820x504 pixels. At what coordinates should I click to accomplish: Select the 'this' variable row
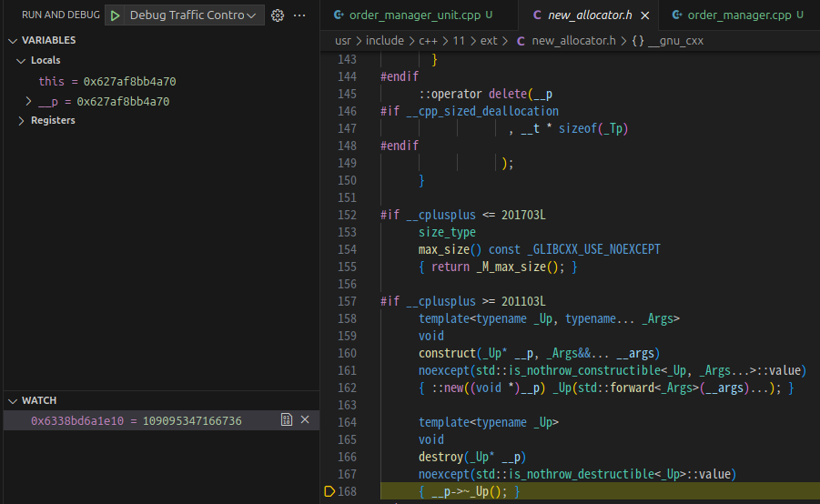click(161, 82)
